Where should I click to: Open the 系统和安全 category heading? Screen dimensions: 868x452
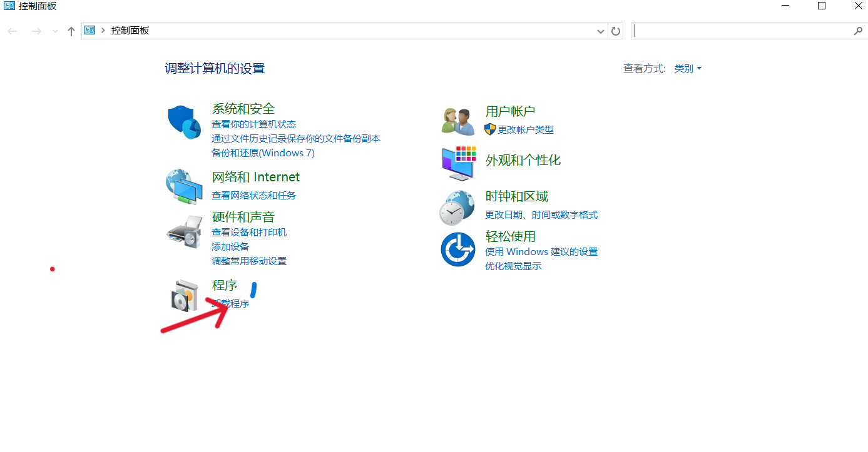[243, 109]
